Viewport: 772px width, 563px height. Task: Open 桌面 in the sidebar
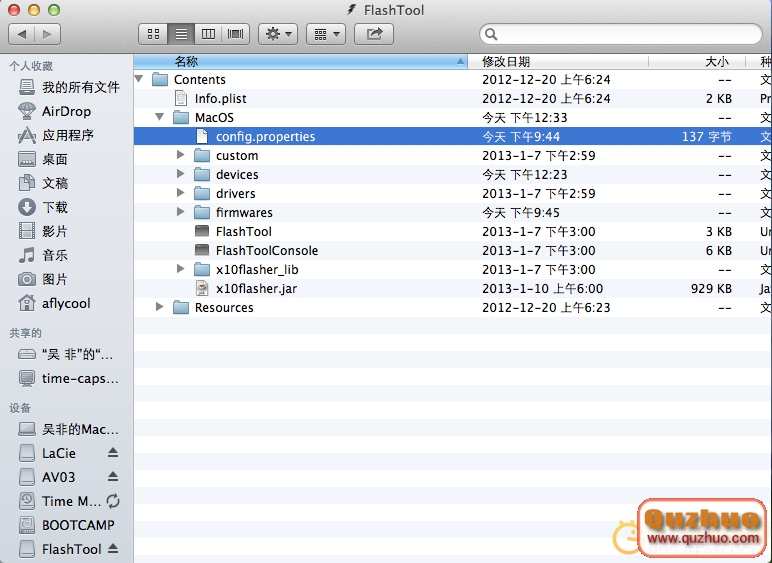[x=43, y=159]
